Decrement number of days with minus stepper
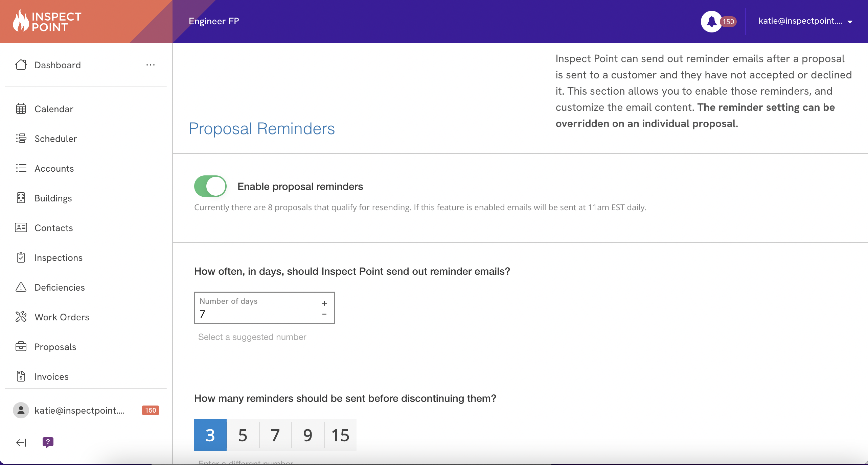 pyautogui.click(x=325, y=314)
